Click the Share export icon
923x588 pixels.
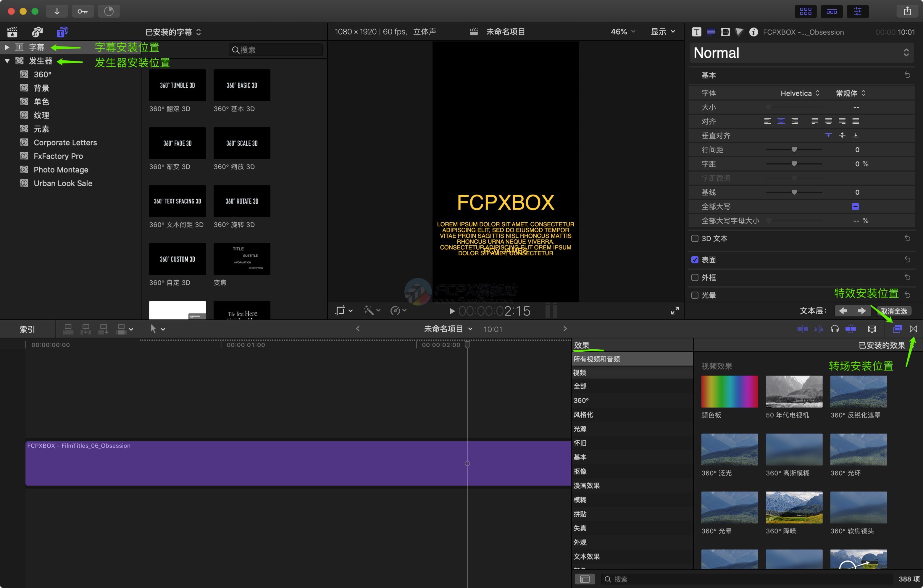tap(907, 11)
